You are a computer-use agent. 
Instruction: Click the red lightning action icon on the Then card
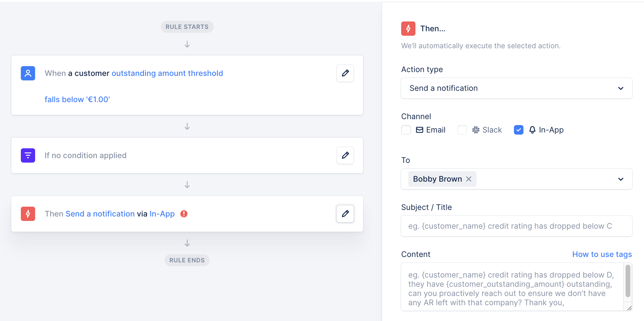point(28,214)
